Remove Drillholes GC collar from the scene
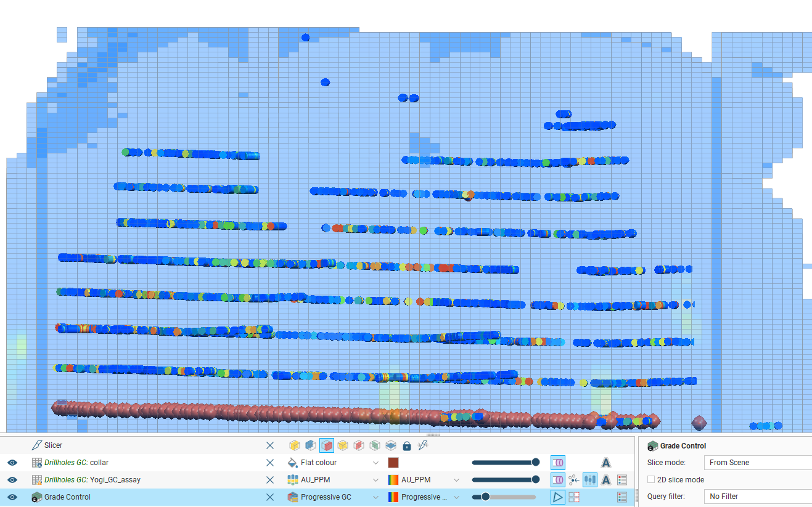The height and width of the screenshot is (507, 812). click(x=270, y=463)
